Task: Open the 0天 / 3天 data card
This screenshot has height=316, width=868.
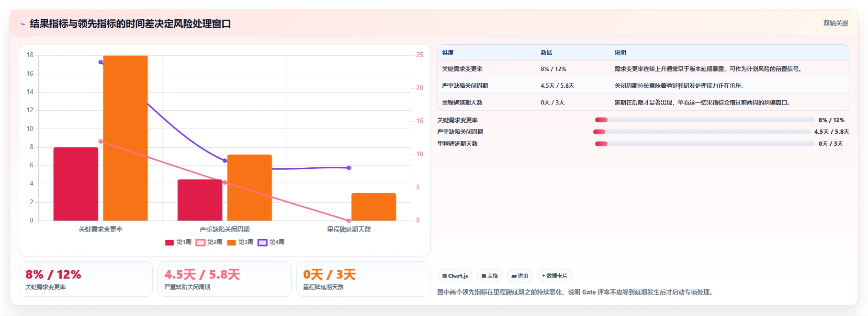Action: point(363,279)
